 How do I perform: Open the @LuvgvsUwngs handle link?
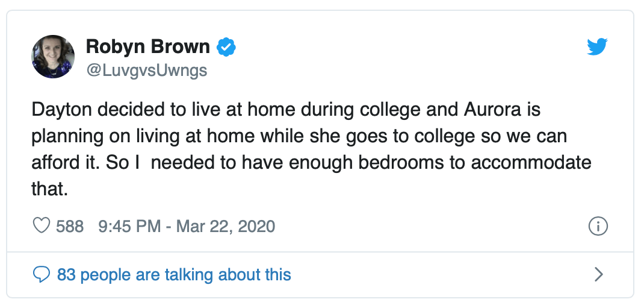(x=146, y=70)
